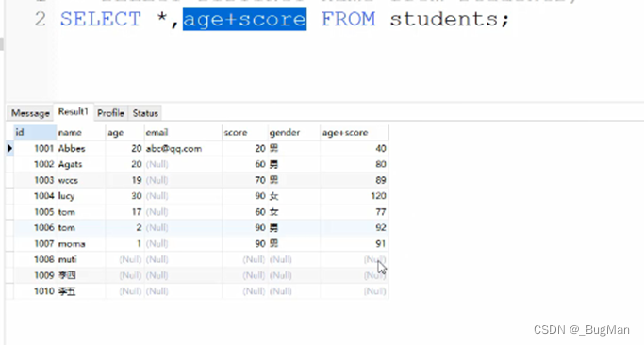Open the Profile tab

[x=110, y=113]
